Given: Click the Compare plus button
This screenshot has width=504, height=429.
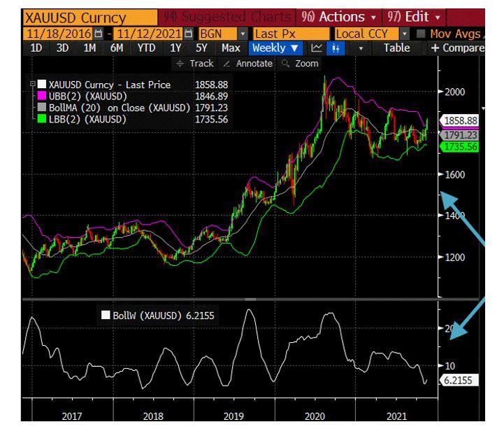Looking at the screenshot, I should pos(457,48).
